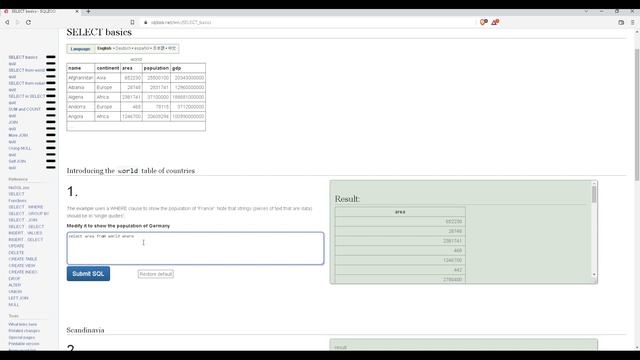
Task: Open the UPDATE reference link
Action: coord(16,246)
